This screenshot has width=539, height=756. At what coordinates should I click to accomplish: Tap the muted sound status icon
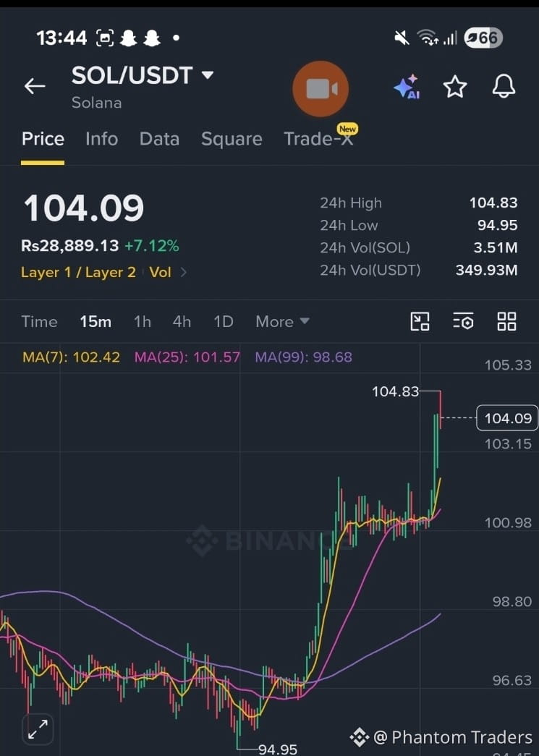pyautogui.click(x=401, y=38)
